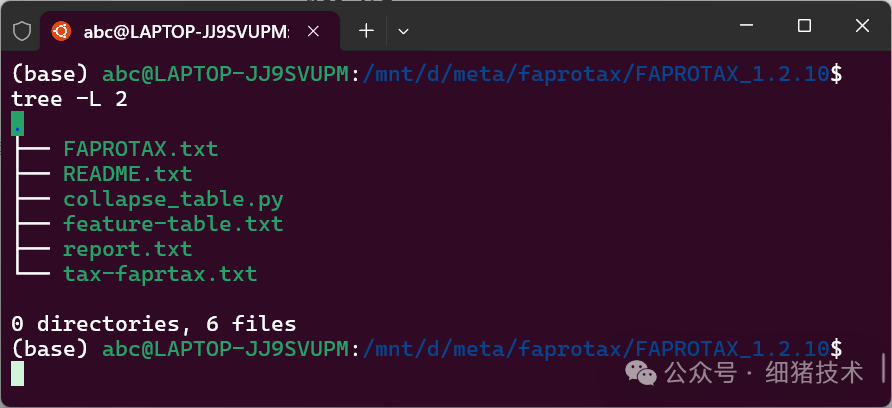Click tax-faprtax.txt in the tree output
This screenshot has height=408, width=892.
(x=160, y=274)
